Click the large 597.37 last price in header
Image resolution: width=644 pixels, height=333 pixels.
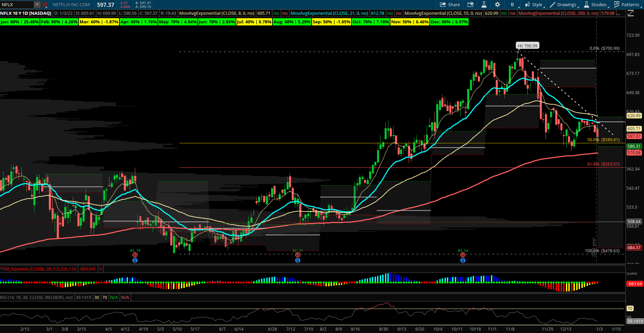(x=106, y=5)
